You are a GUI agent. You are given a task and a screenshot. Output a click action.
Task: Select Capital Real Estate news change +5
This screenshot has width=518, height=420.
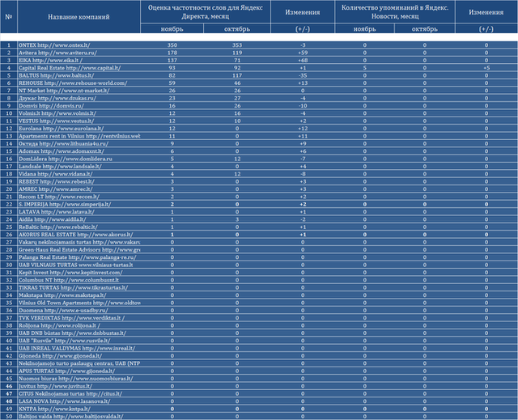(x=486, y=68)
